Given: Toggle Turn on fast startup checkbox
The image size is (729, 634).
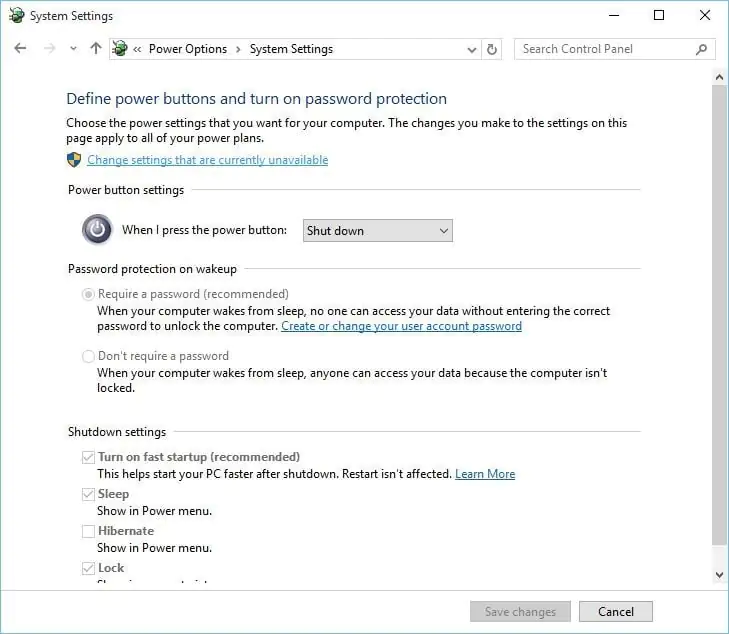Looking at the screenshot, I should (x=88, y=457).
